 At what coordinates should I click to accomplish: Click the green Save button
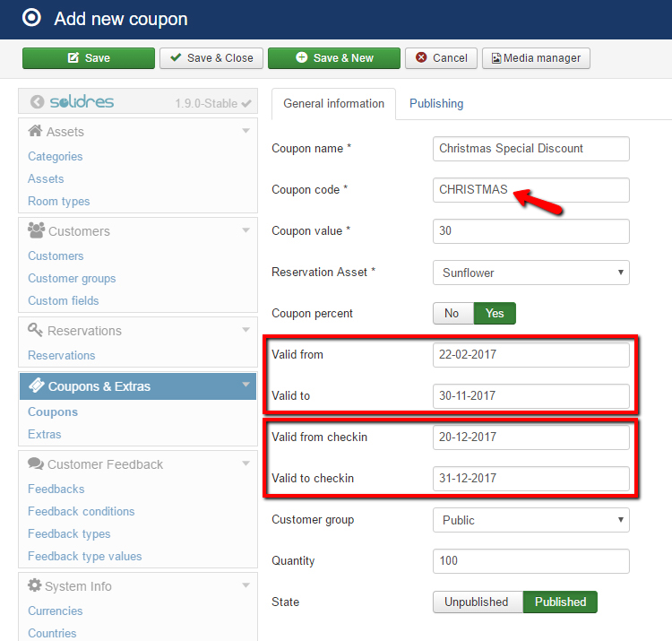[89, 58]
